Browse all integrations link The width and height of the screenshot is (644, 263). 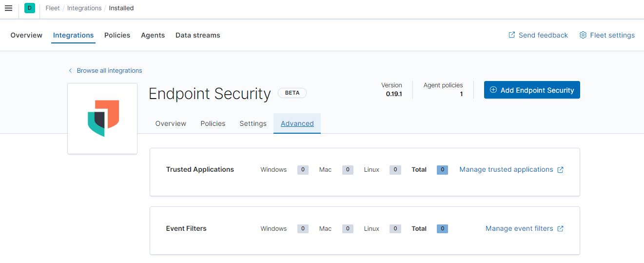pyautogui.click(x=109, y=71)
